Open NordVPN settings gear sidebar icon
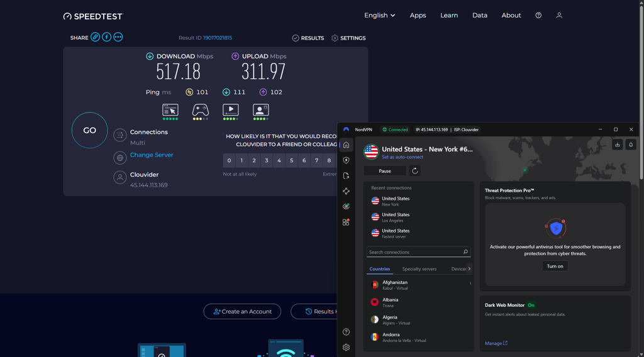The image size is (644, 357). [347, 347]
